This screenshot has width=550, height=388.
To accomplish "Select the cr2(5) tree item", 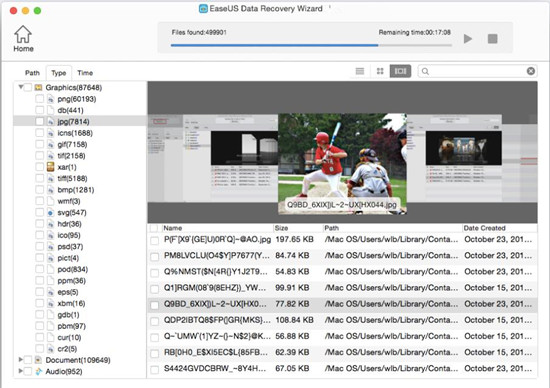I will (x=67, y=349).
